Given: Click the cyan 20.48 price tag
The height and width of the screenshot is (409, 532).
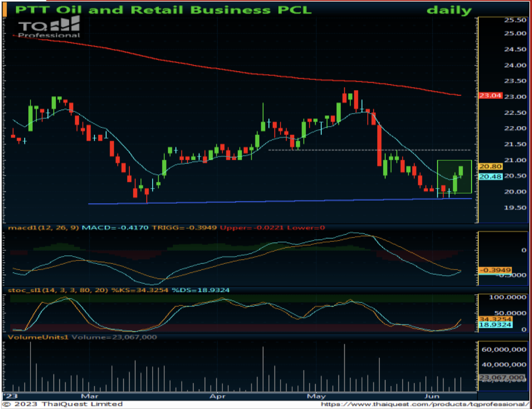Looking at the screenshot, I should pos(490,177).
